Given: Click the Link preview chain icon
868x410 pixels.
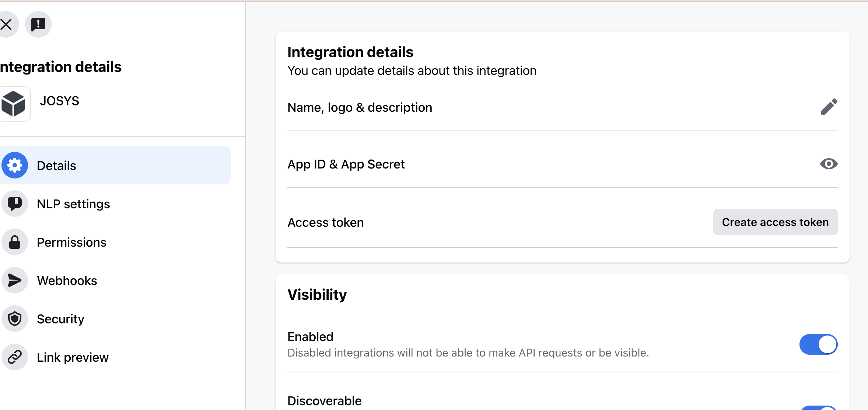Looking at the screenshot, I should pyautogui.click(x=15, y=357).
